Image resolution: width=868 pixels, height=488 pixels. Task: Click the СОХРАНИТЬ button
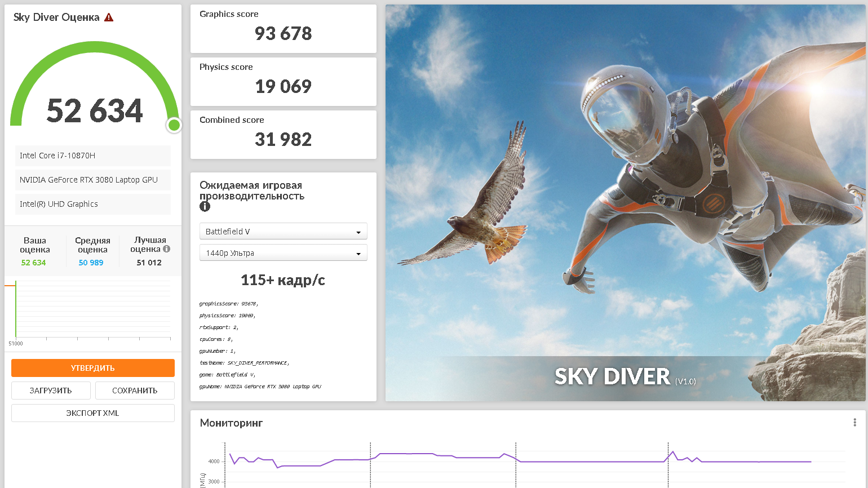135,391
